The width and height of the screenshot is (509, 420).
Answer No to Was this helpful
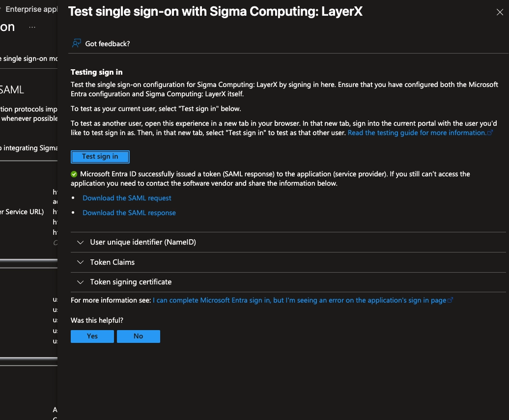(138, 336)
